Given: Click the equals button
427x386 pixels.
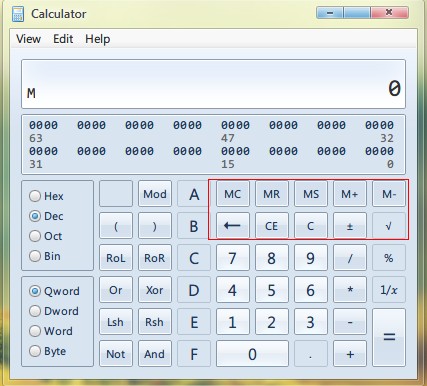Looking at the screenshot, I should click(x=389, y=338).
